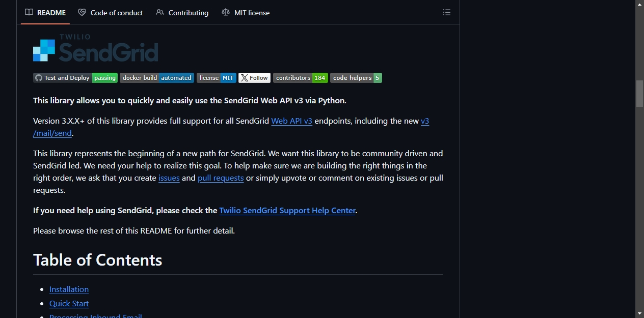Click the Code of conduct heart icon

pyautogui.click(x=82, y=13)
